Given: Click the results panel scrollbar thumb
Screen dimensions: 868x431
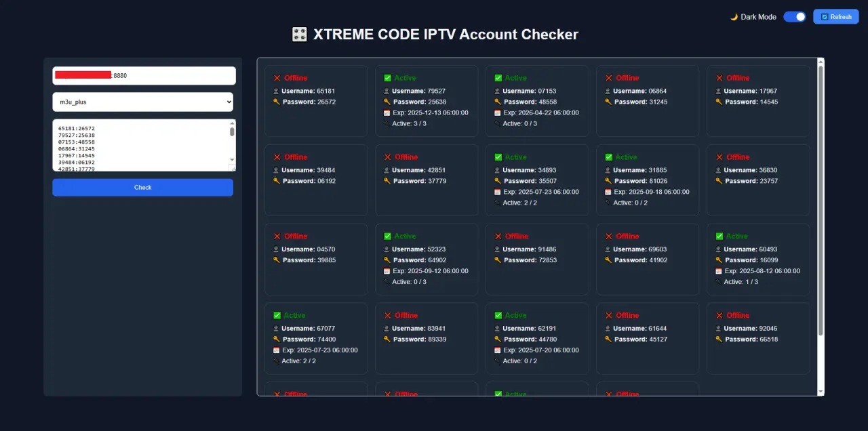Looking at the screenshot, I should (x=821, y=200).
